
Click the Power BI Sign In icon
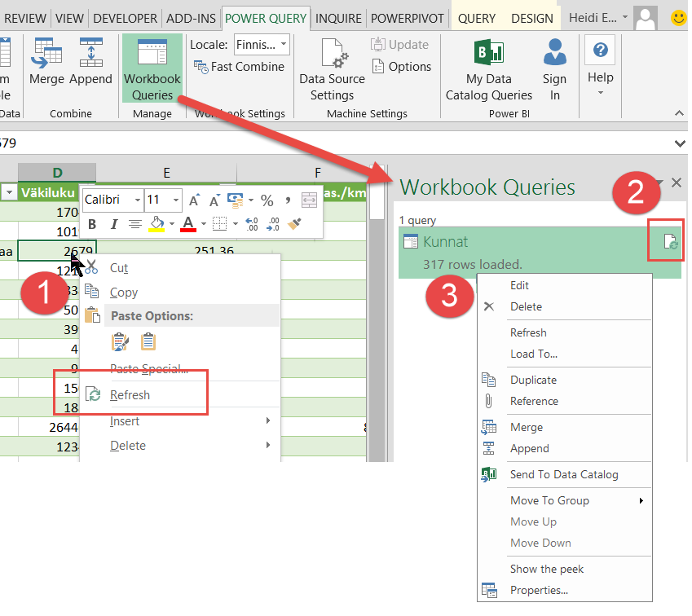pyautogui.click(x=554, y=54)
